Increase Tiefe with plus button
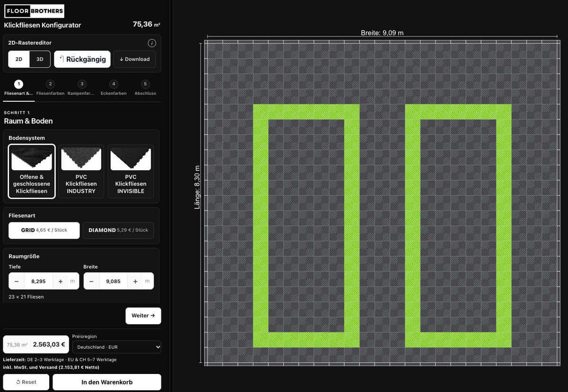 coord(61,281)
